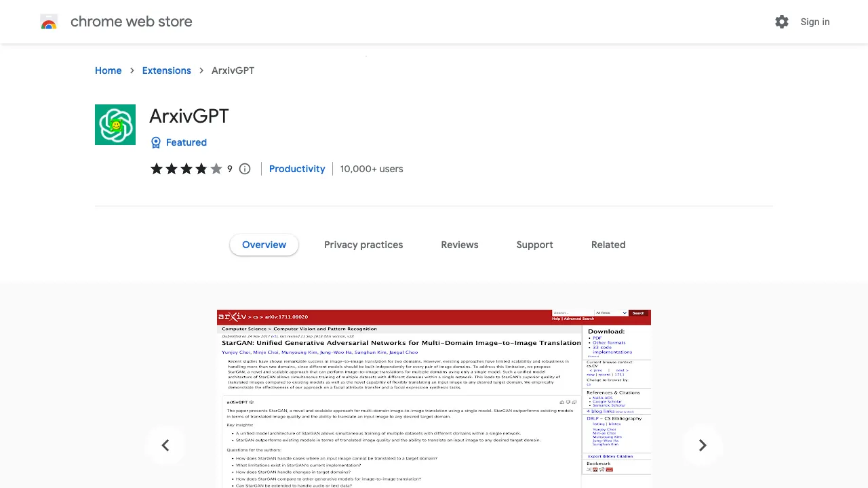Click the 10,000+ users text
This screenshot has width=868, height=488.
[372, 169]
